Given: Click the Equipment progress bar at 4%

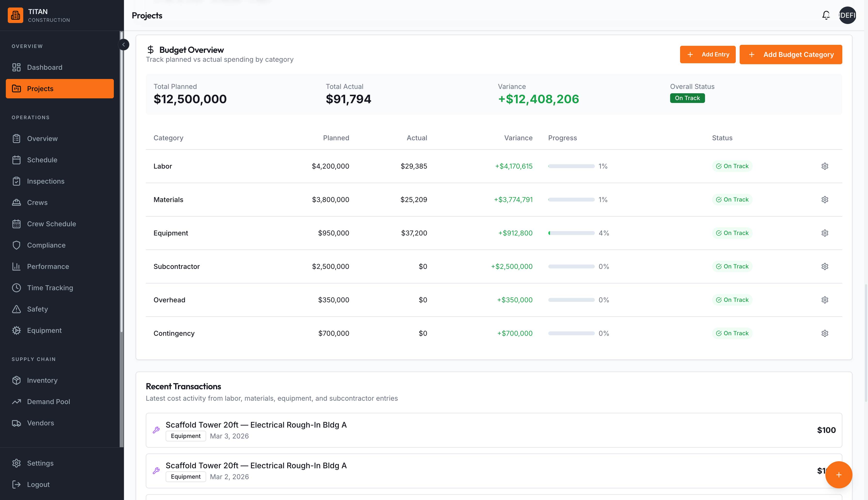Looking at the screenshot, I should (x=572, y=233).
